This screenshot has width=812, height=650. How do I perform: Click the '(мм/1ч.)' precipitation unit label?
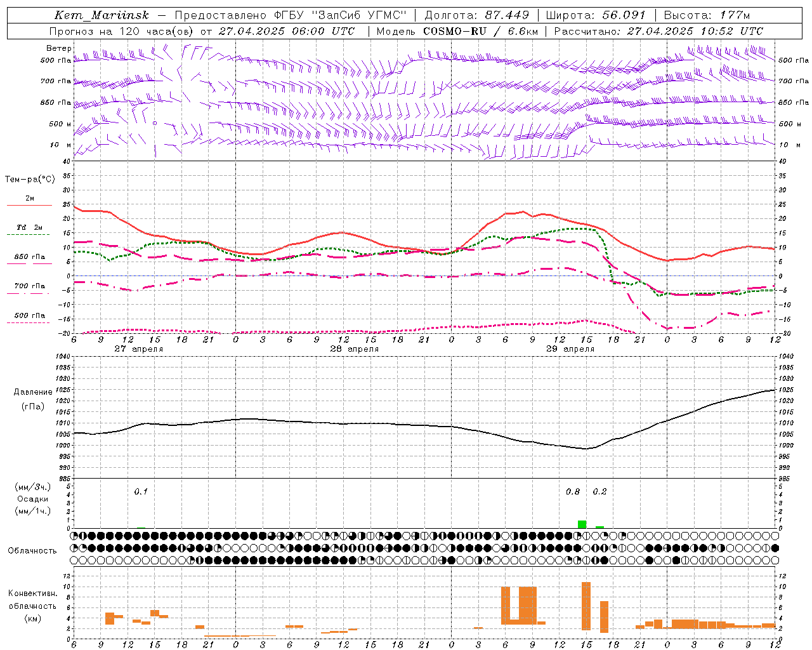32,511
